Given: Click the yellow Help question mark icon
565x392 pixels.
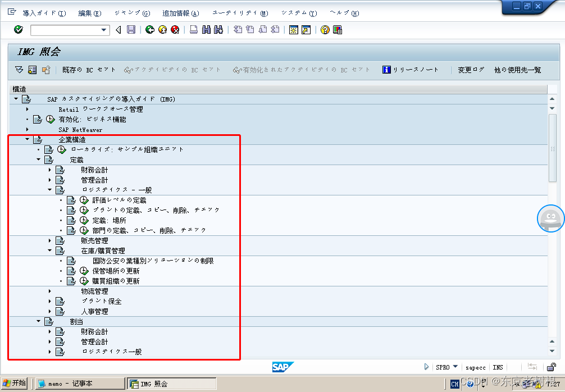Looking at the screenshot, I should coord(325,30).
